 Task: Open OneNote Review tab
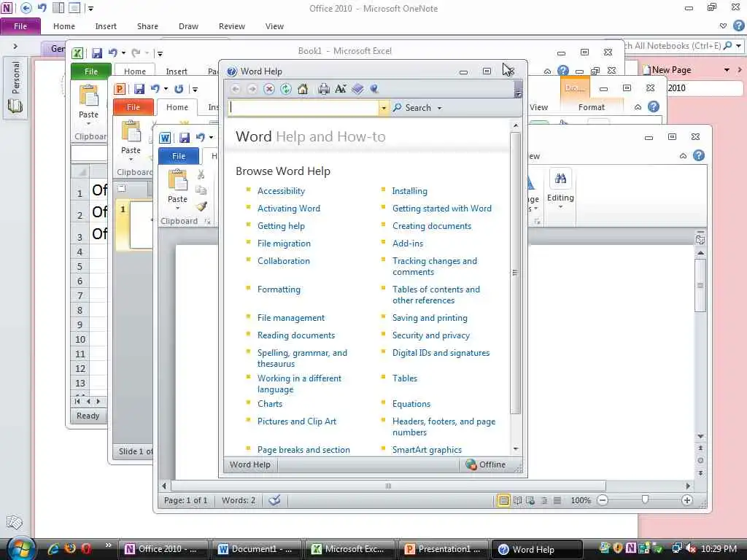[231, 26]
